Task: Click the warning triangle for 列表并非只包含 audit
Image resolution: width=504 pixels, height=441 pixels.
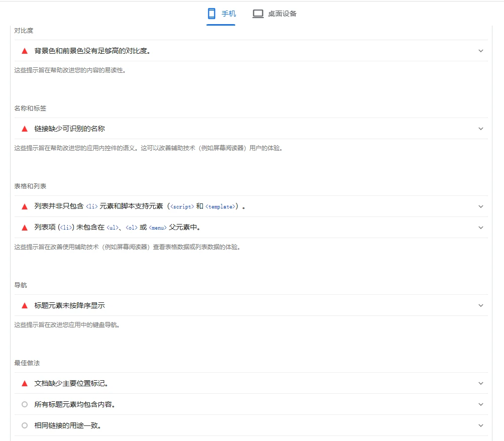Action: [25, 206]
